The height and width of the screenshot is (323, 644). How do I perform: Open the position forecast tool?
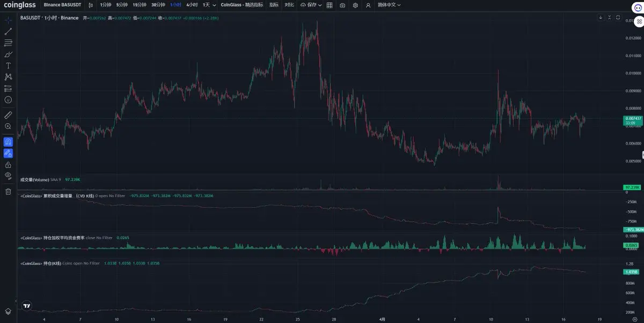(8, 88)
